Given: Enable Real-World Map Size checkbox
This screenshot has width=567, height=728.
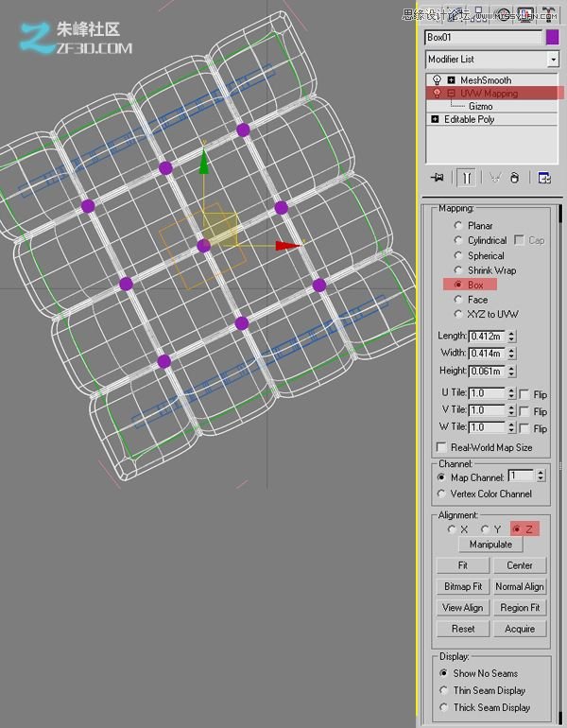Looking at the screenshot, I should [441, 446].
